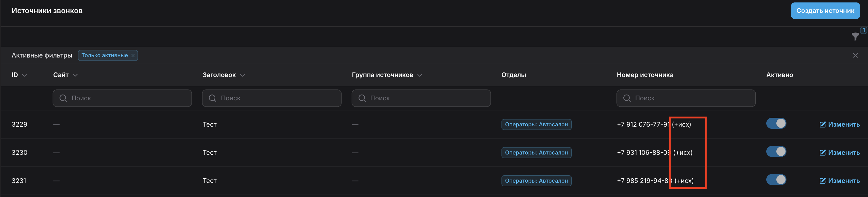
Task: Focus the Номер источника search field
Action: coord(691,98)
